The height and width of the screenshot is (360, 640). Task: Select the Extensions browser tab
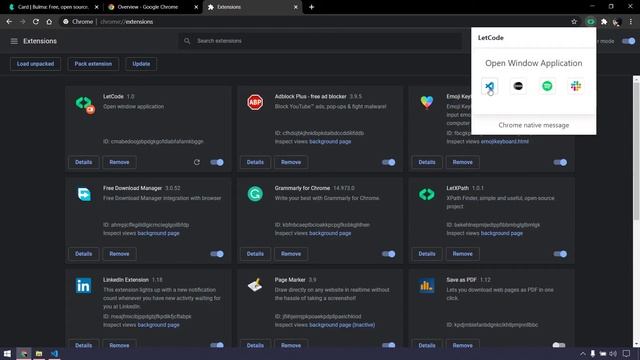point(252,7)
